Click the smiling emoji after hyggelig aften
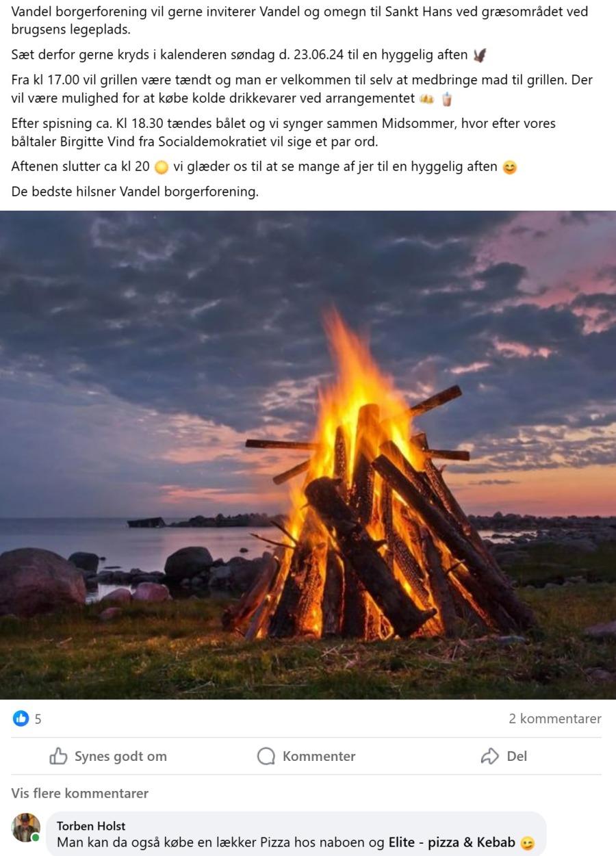Screen dimensions: 616x856 [509, 167]
